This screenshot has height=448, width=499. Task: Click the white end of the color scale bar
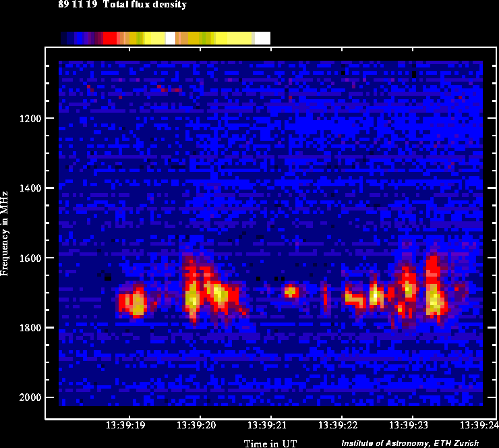click(x=262, y=38)
